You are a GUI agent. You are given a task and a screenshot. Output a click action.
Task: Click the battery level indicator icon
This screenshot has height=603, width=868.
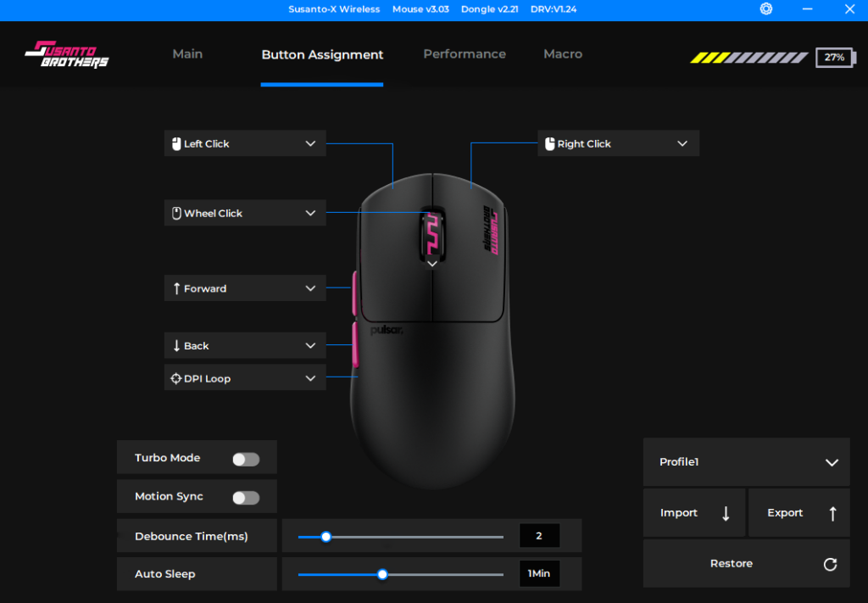(835, 58)
